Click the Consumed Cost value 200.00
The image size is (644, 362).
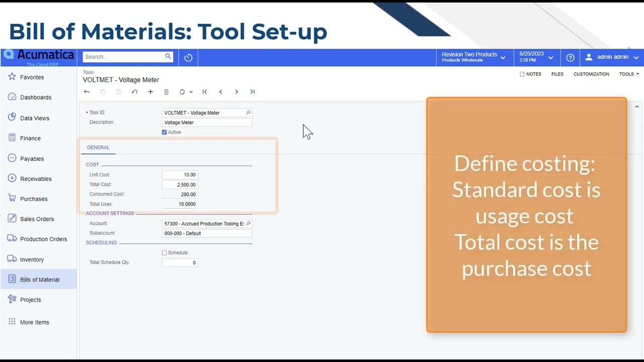coord(188,195)
